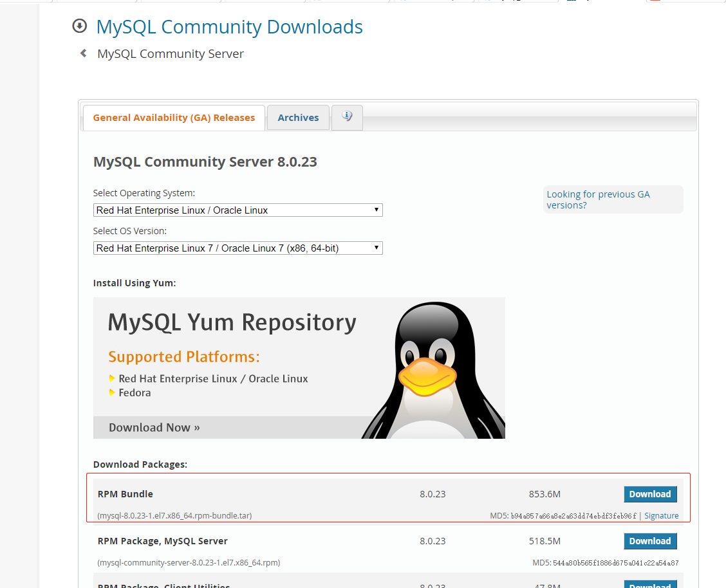The height and width of the screenshot is (588, 726).
Task: Click the MySQL Community Server 8.0.23 heading
Action: [x=205, y=162]
